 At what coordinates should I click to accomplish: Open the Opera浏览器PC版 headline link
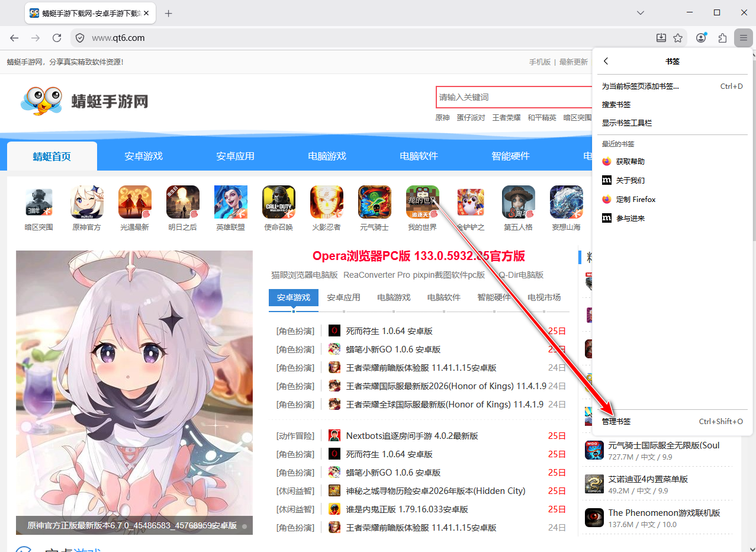[419, 256]
